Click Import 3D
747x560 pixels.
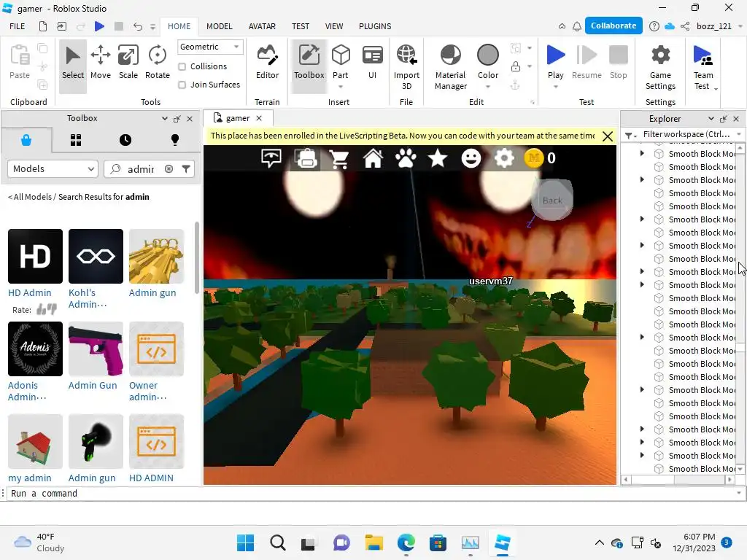[406, 66]
